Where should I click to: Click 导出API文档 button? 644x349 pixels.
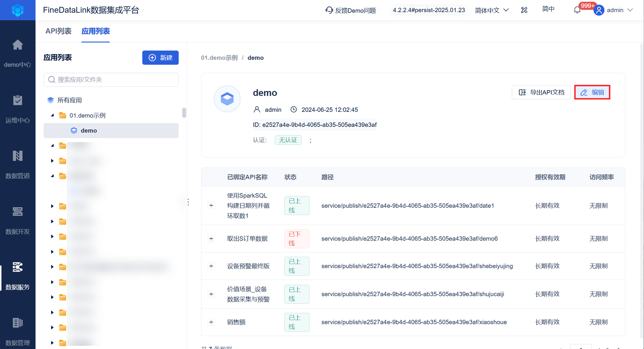click(541, 92)
